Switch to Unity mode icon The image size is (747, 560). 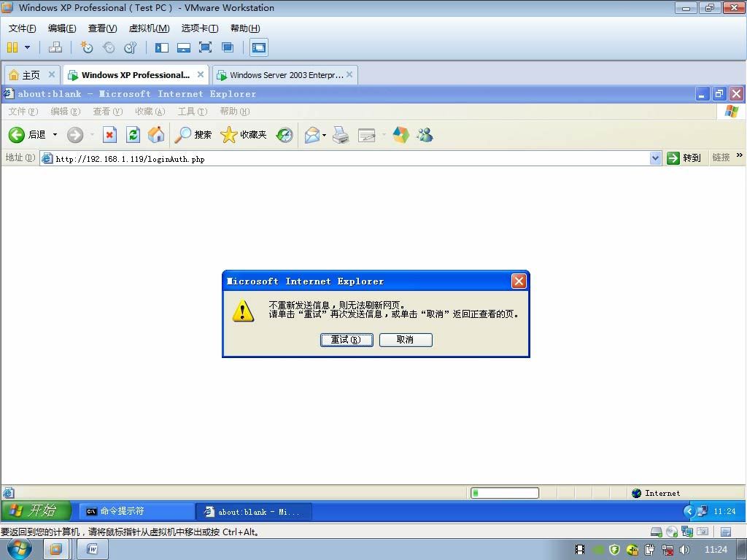coord(228,47)
